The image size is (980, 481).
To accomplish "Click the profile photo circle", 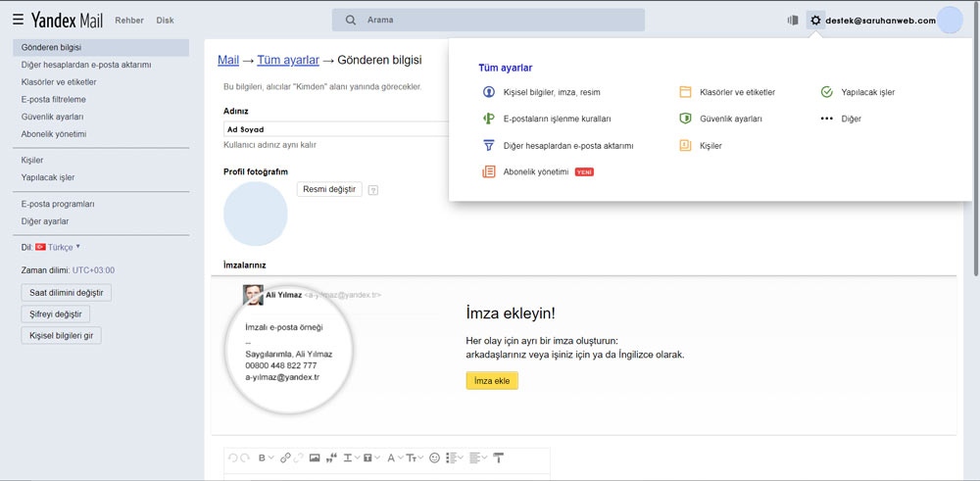I will click(256, 214).
